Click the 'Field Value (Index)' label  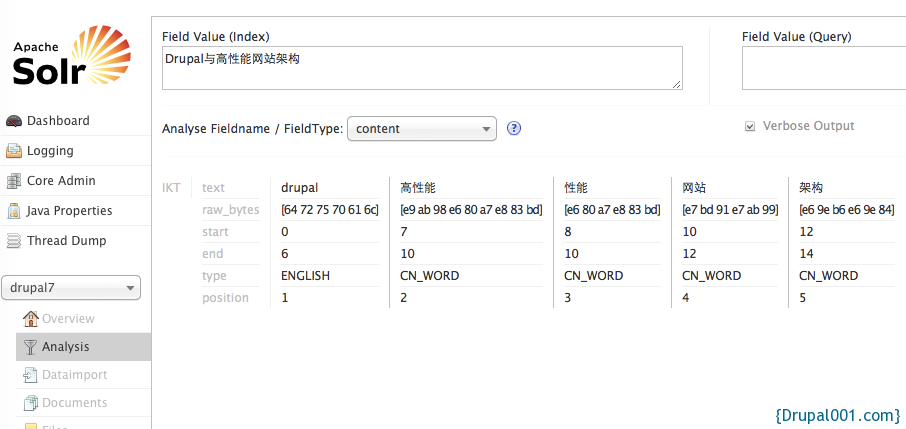216,36
